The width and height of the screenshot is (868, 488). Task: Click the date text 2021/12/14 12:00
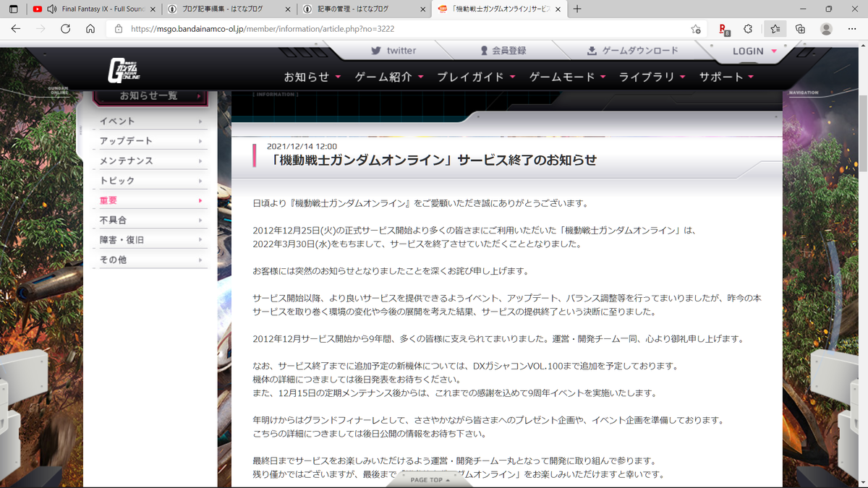(x=302, y=146)
